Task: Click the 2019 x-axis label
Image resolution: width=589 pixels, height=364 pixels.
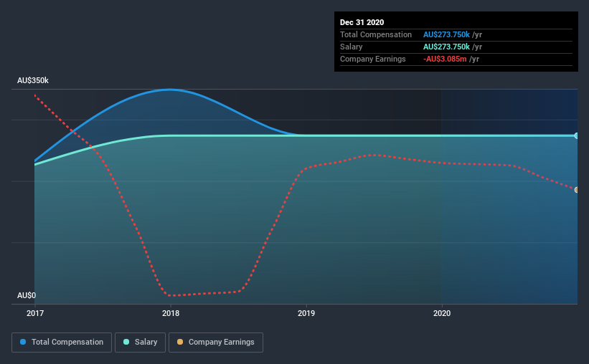Action: click(x=306, y=313)
